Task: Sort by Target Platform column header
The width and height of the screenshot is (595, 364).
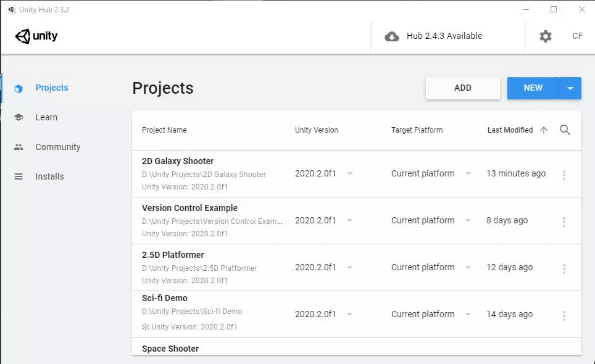Action: (417, 130)
